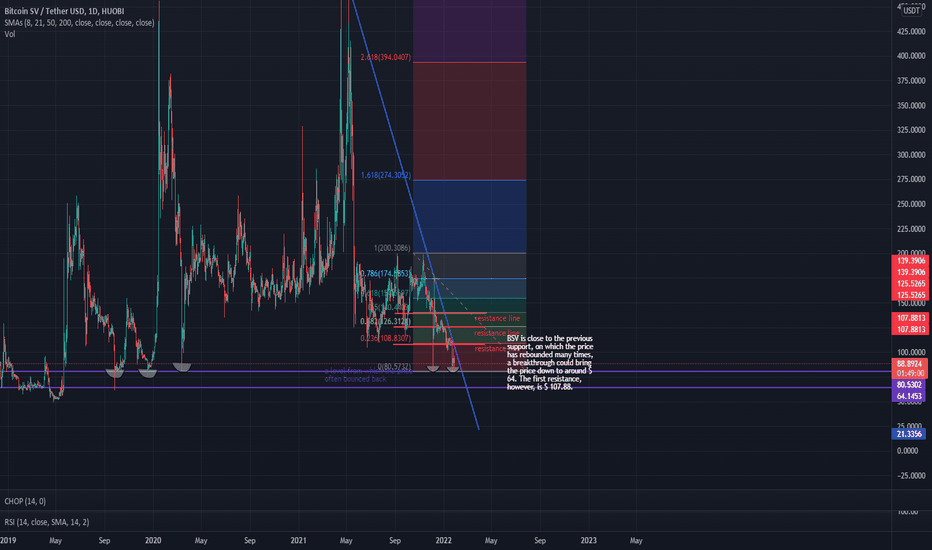Screen dimensions: 932x550
Task: Click the -25.0000 price axis tick
Action: pos(911,476)
